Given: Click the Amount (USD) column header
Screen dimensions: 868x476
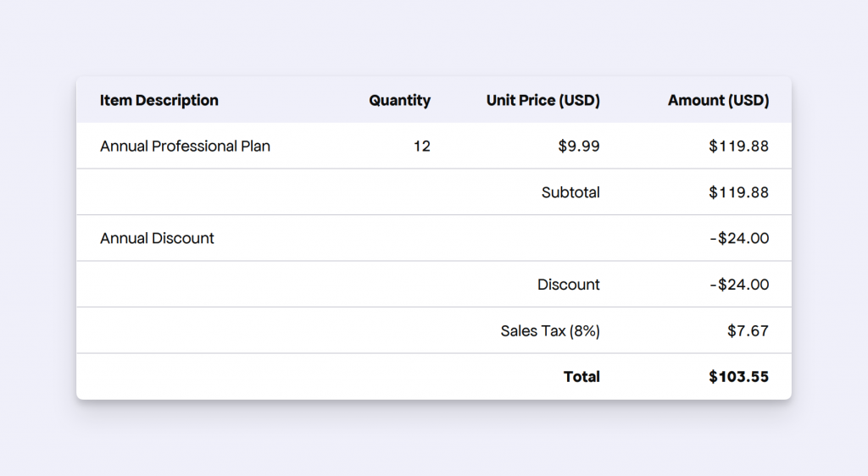Looking at the screenshot, I should click(x=719, y=101).
